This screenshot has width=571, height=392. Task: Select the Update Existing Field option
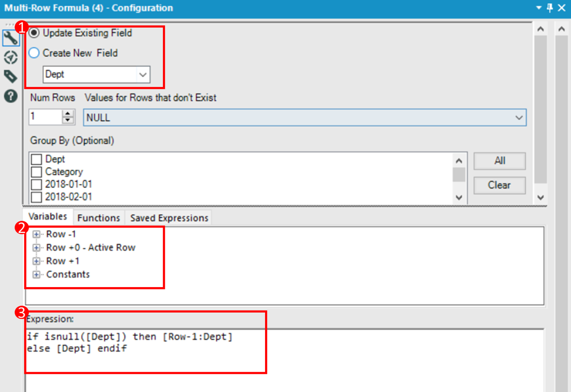(x=80, y=33)
